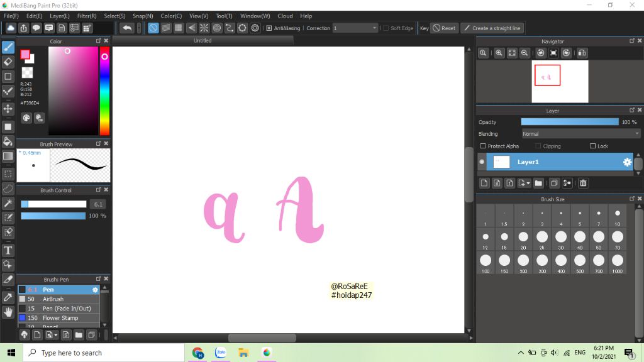
Task: Open the Filter menu
Action: (87, 16)
